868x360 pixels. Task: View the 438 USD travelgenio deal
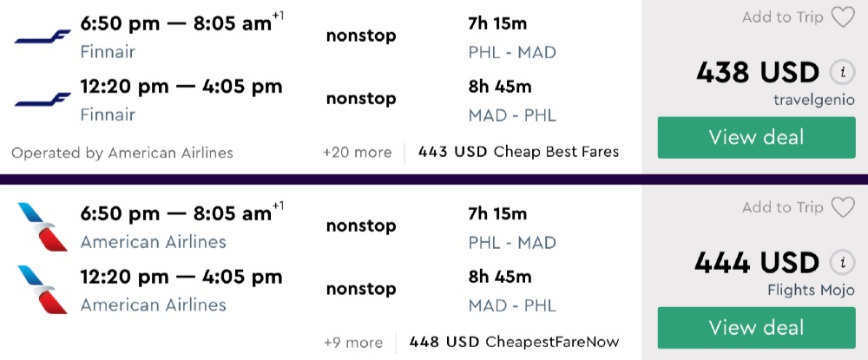click(756, 138)
